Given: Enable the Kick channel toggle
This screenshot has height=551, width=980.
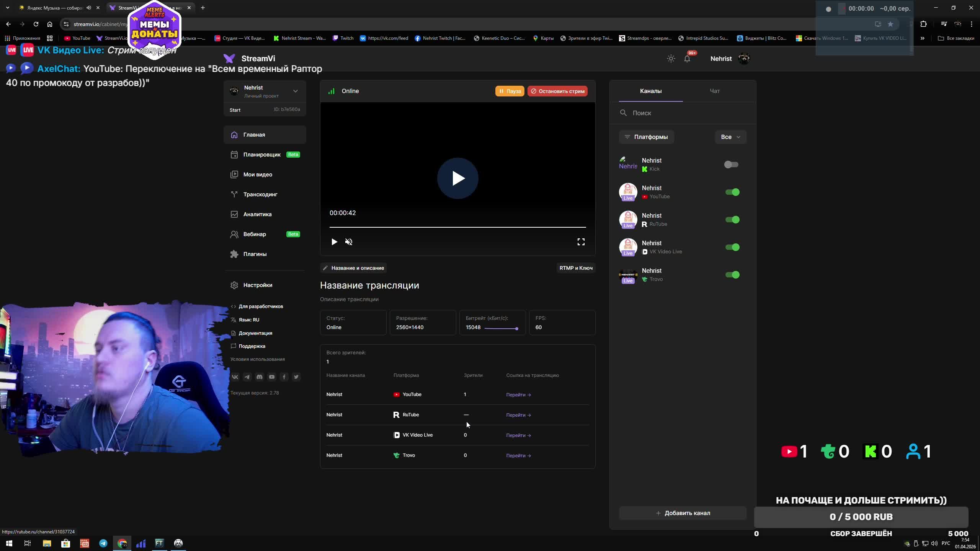Looking at the screenshot, I should pos(731,165).
